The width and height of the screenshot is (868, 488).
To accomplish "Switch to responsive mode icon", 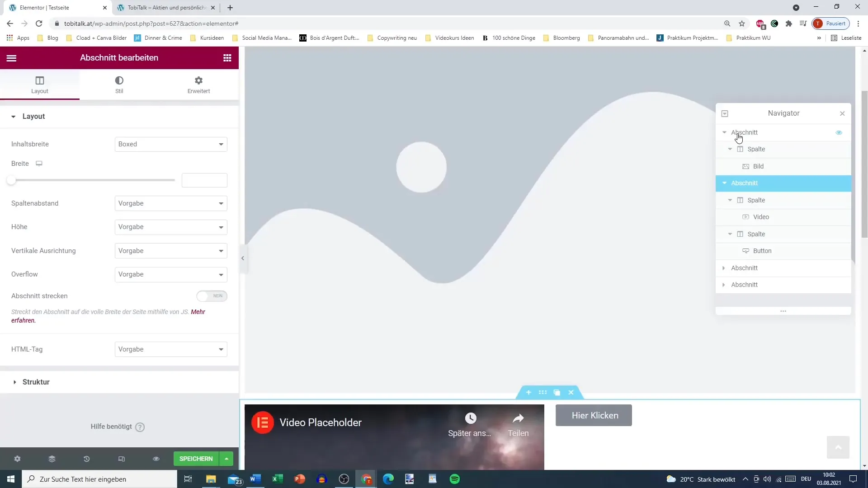I will point(122,459).
